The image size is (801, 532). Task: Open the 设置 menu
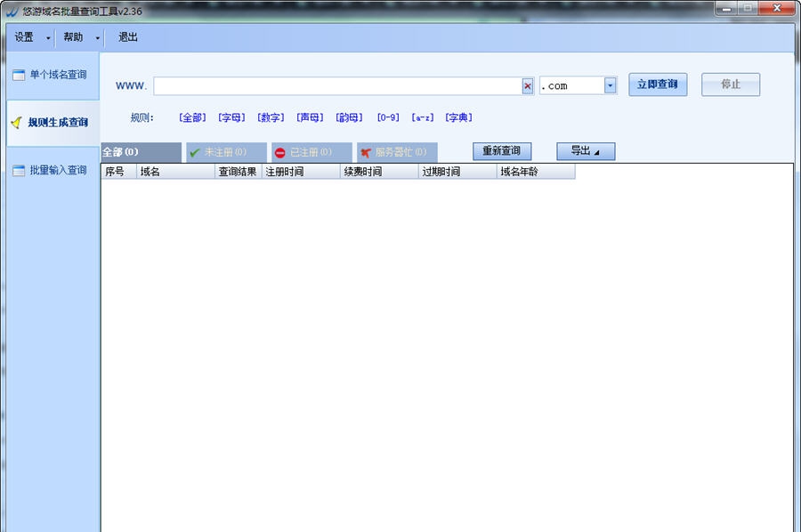(24, 37)
